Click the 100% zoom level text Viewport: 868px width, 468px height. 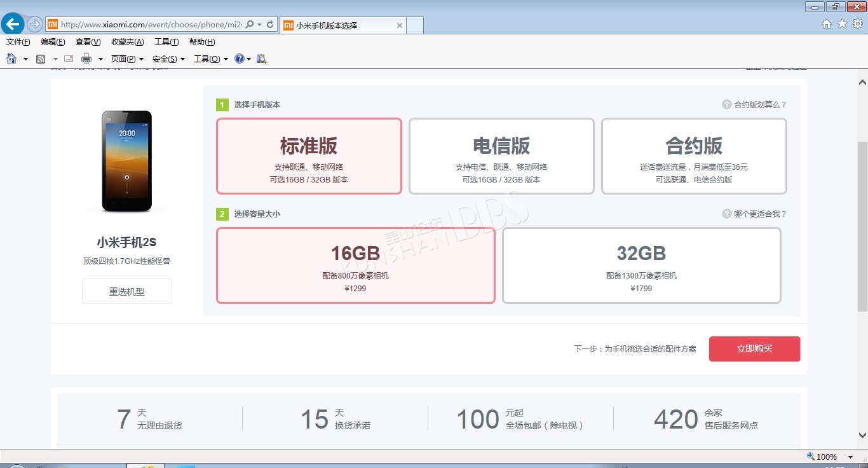827,457
